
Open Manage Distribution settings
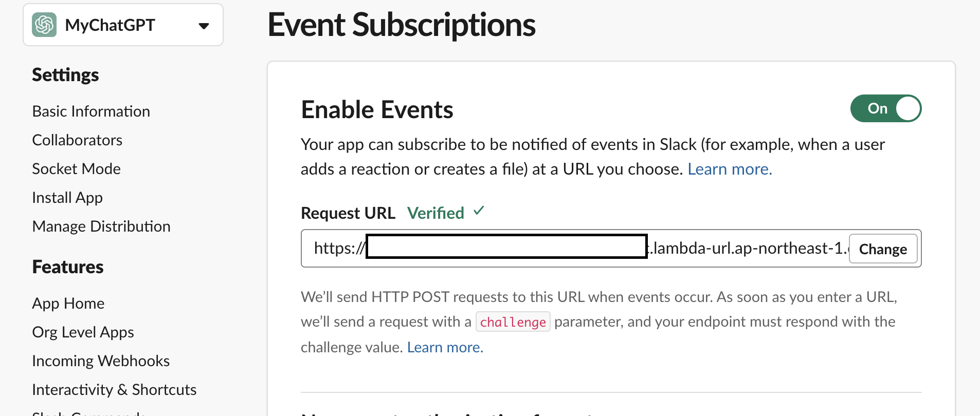click(101, 226)
